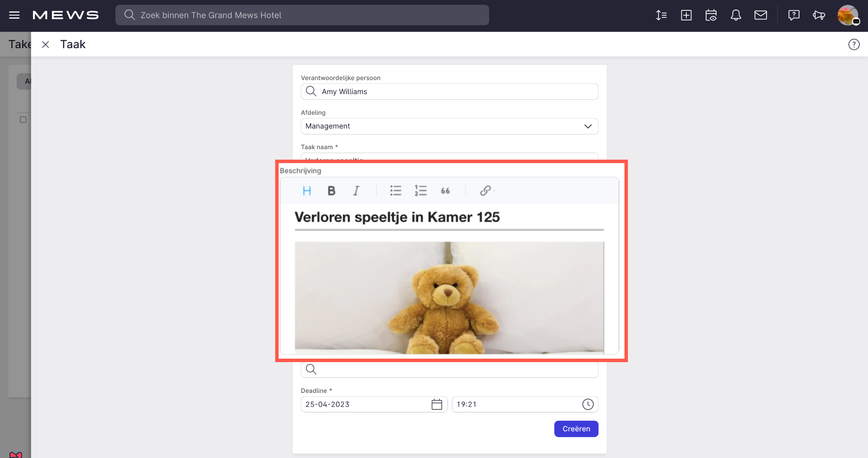Click the calendar overview icon in header

pos(711,15)
